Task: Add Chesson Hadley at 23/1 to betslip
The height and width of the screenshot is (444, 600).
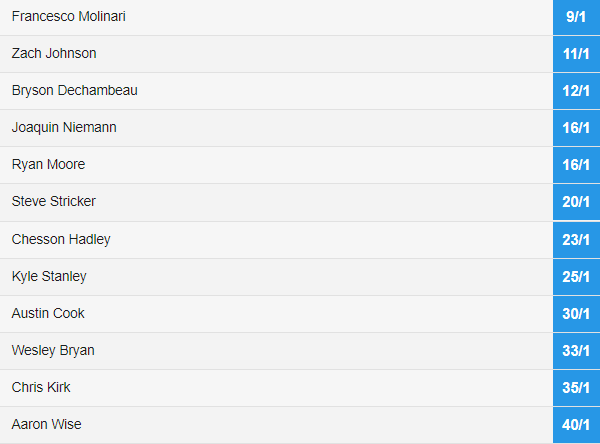Action: [576, 240]
